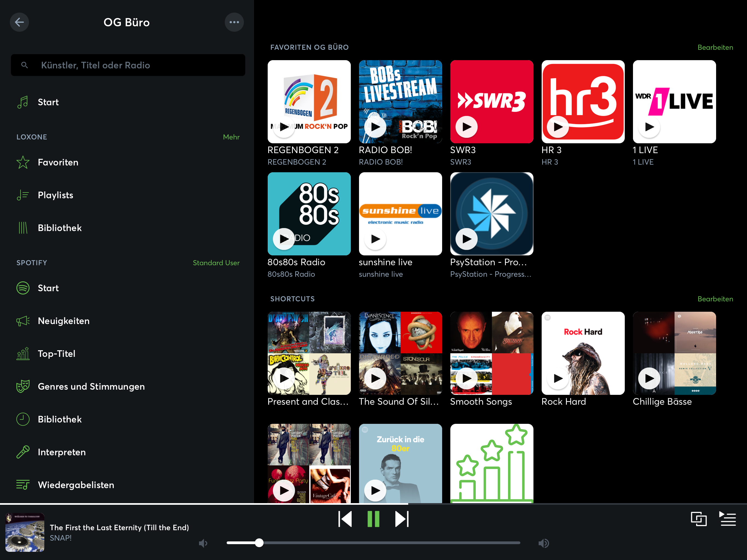Open the playback queue list icon
Screen dimensions: 747x560
tap(727, 519)
